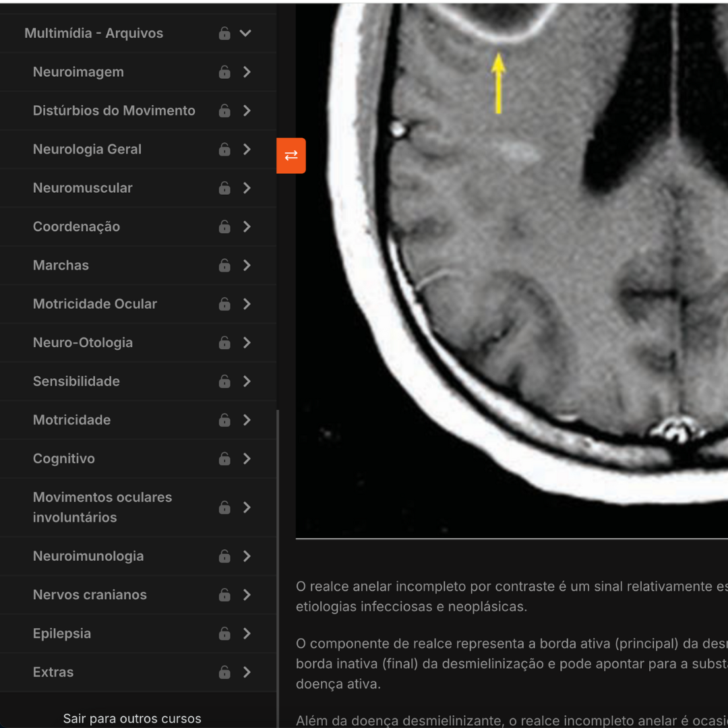Open the Neurologia Geral category
This screenshot has height=728, width=728.
click(x=87, y=150)
